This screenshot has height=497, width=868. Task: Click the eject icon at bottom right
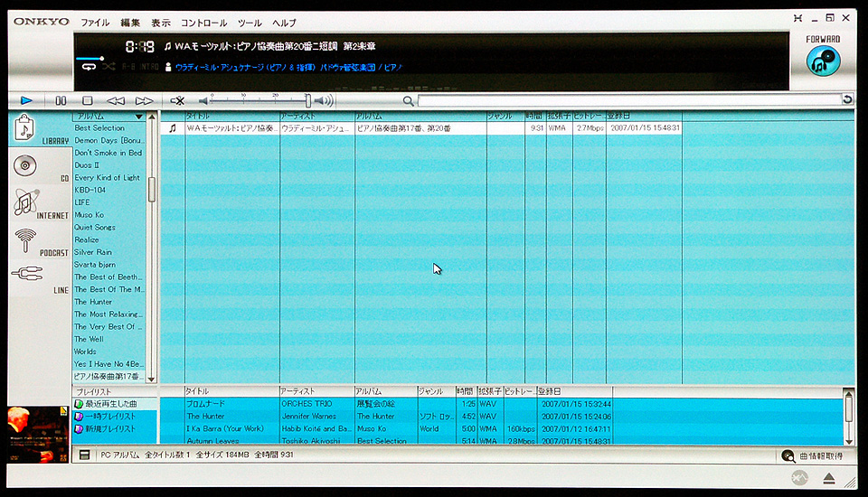[829, 478]
